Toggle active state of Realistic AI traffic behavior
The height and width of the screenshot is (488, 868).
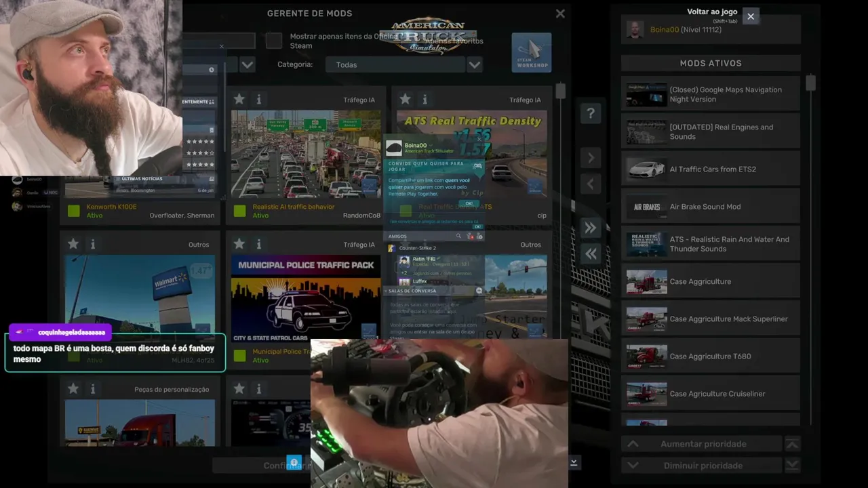[239, 211]
